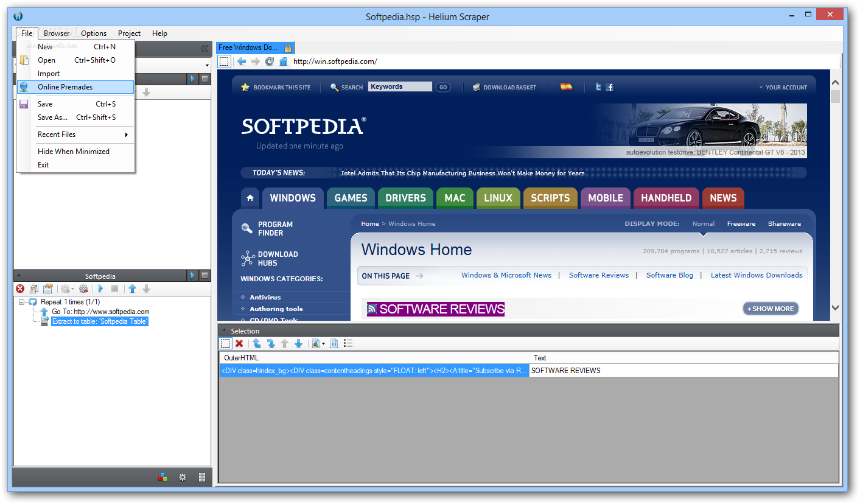This screenshot has width=860, height=504.
Task: Expand Recent Files submenu
Action: (75, 135)
